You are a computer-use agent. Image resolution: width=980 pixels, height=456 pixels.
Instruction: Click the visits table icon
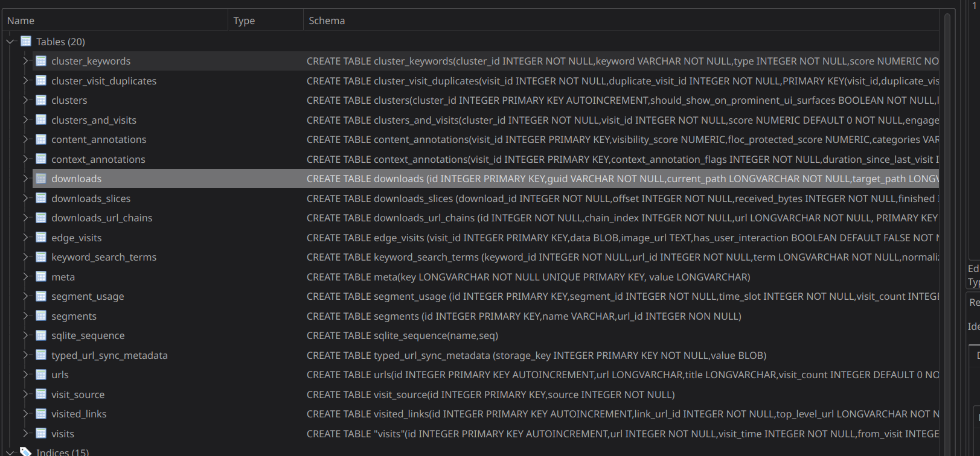click(41, 434)
